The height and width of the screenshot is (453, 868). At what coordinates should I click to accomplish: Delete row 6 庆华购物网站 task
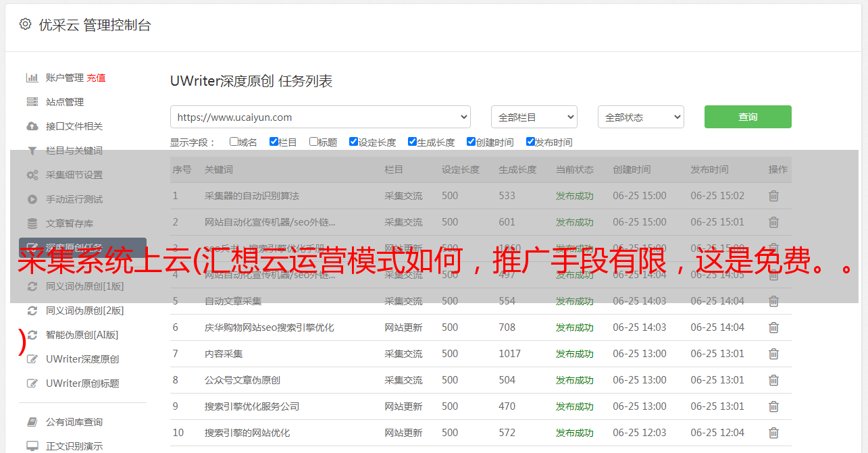[774, 327]
